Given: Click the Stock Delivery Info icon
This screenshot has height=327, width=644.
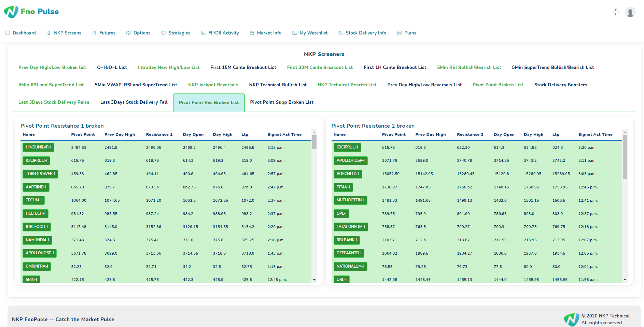Looking at the screenshot, I should [x=340, y=33].
